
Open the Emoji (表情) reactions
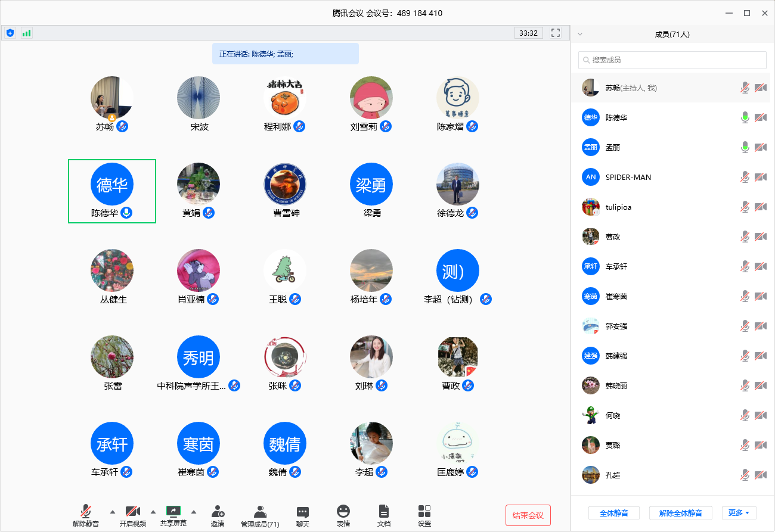[343, 512]
